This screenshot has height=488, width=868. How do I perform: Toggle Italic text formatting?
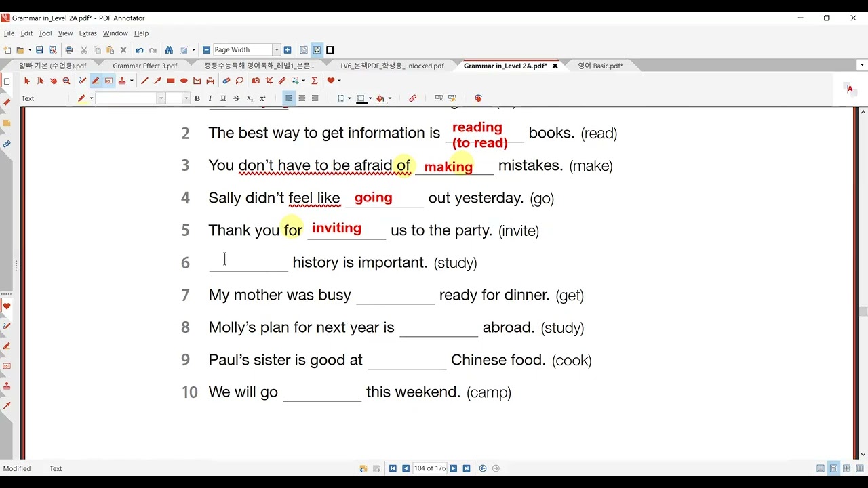pos(210,98)
